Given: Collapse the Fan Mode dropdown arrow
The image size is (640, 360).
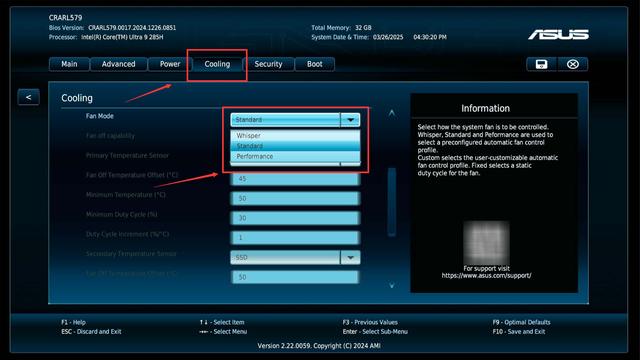Looking at the screenshot, I should [350, 120].
